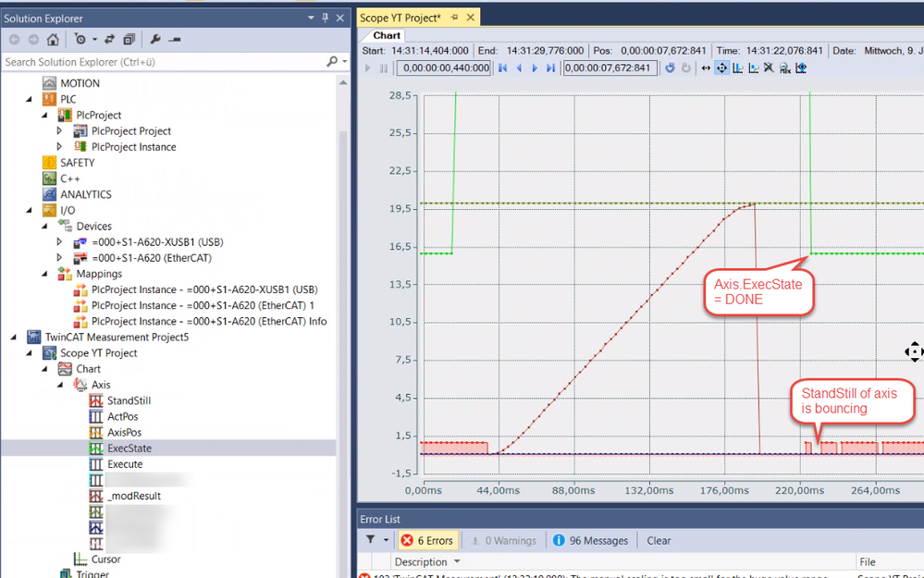Jump to start of scope recording

coord(502,68)
